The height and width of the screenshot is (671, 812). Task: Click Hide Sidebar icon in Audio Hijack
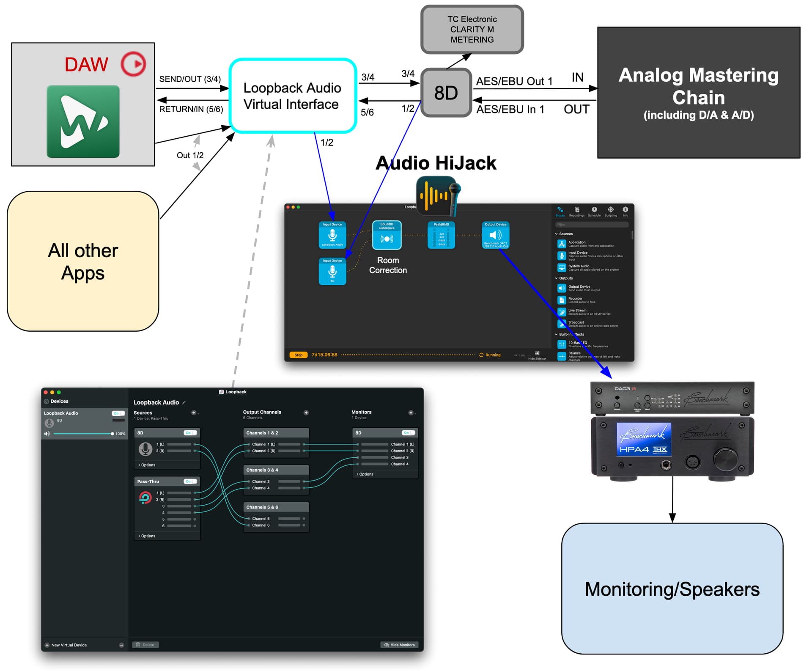tap(537, 353)
